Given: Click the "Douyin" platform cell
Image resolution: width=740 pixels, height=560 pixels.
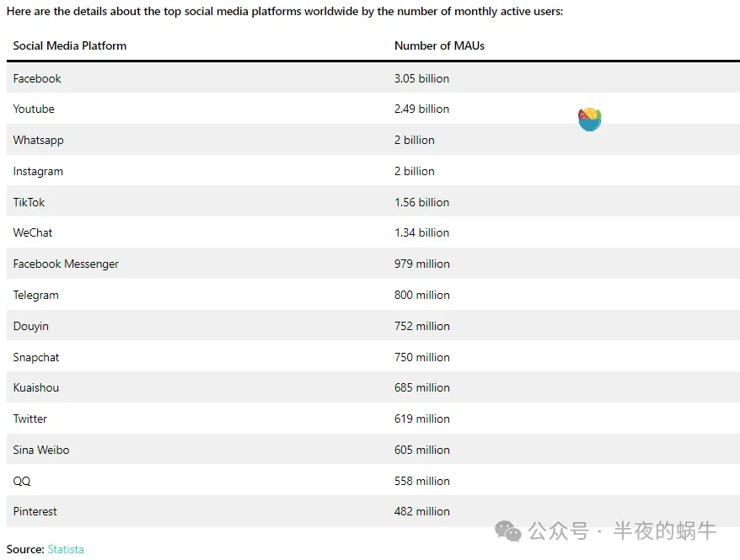Looking at the screenshot, I should 30,326.
